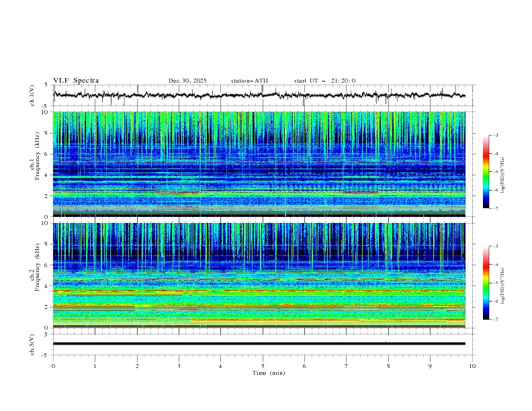
Task: Click the ch.2 color scale bar
Action: click(x=486, y=283)
